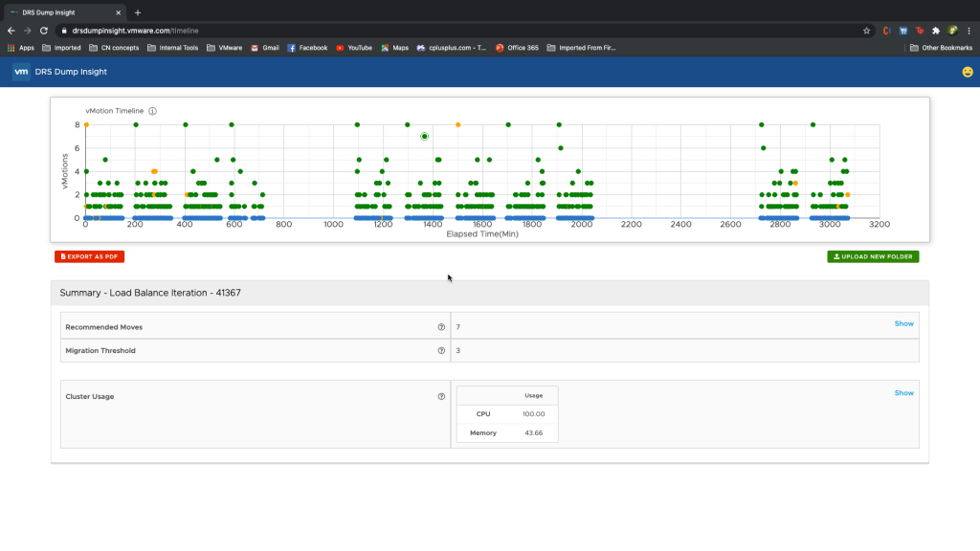The width and height of the screenshot is (980, 551).
Task: Select the highlighted circled point on timeline
Action: click(x=424, y=137)
